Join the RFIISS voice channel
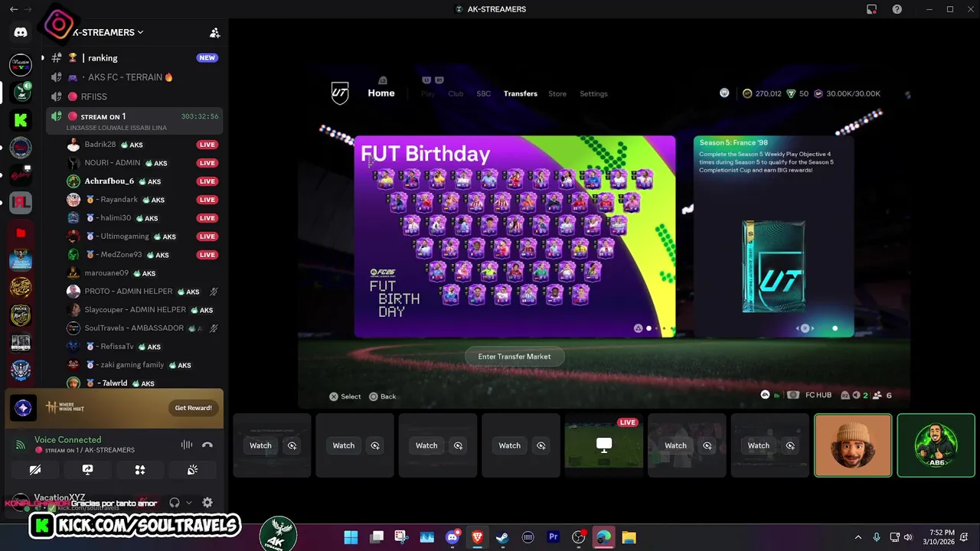980x551 pixels. 134,96
